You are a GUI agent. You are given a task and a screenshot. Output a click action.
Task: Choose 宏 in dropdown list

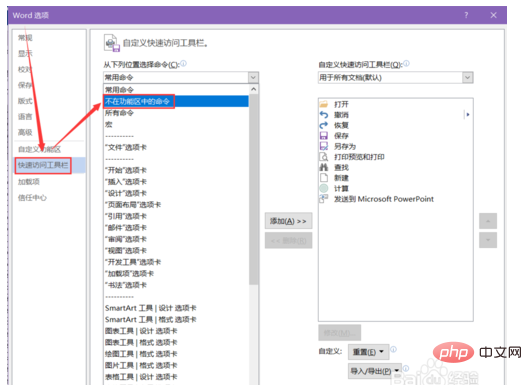(176, 124)
